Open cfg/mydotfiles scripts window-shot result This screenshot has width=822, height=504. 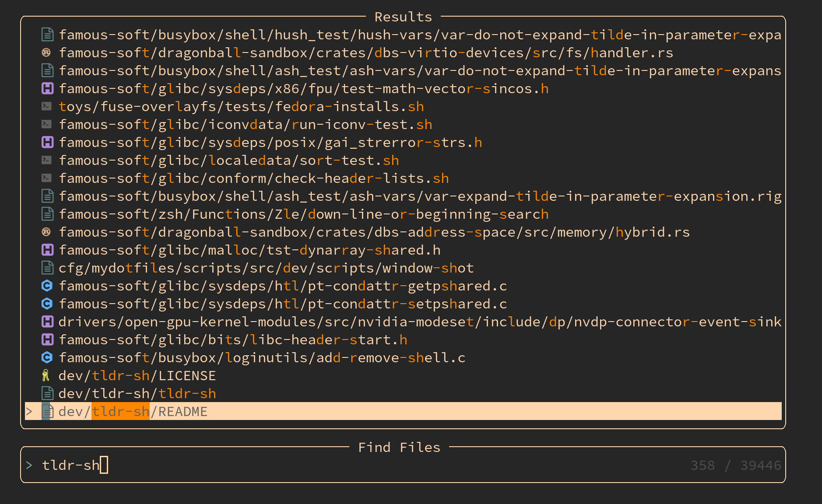403,268
